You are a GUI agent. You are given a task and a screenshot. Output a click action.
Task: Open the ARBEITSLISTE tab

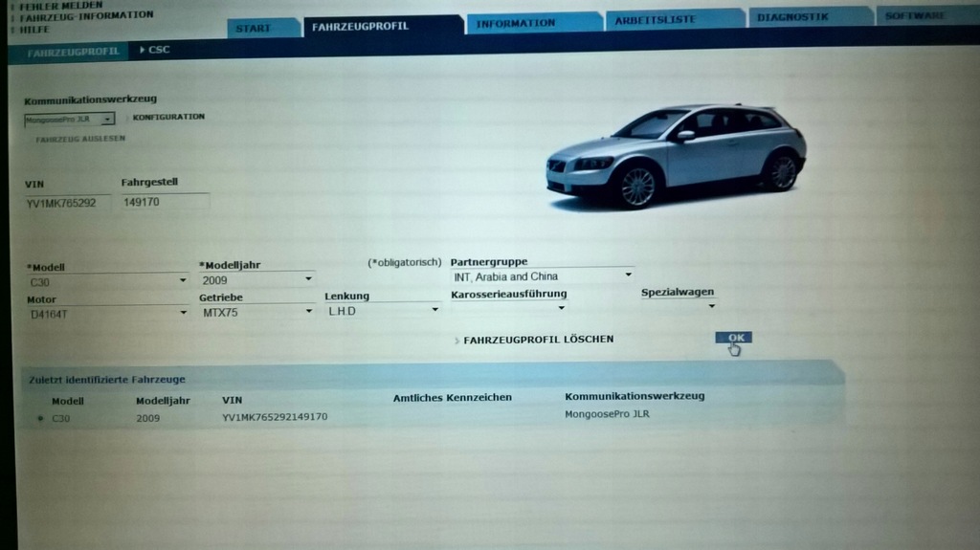(x=675, y=20)
